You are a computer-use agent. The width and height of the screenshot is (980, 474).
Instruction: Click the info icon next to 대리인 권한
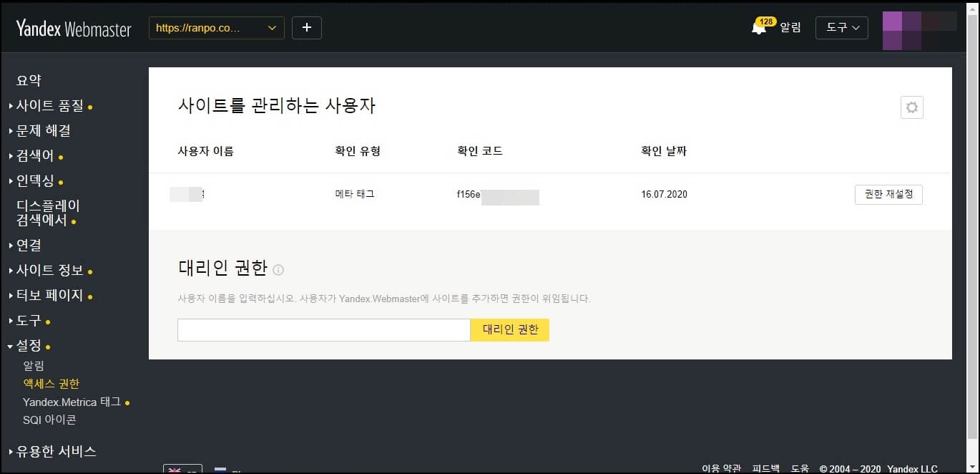click(x=278, y=270)
